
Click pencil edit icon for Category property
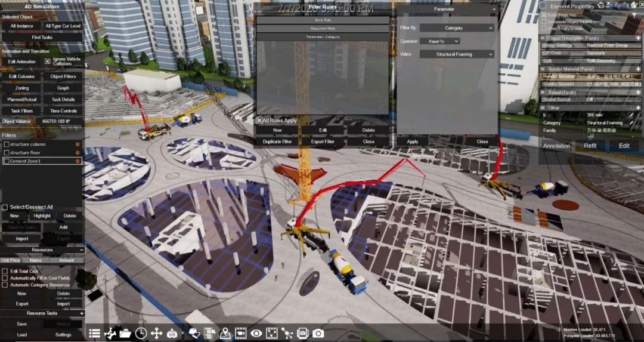[631, 123]
